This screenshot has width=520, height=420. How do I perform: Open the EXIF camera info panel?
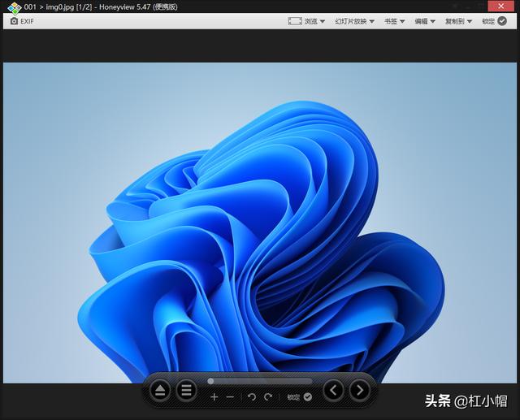[22, 21]
